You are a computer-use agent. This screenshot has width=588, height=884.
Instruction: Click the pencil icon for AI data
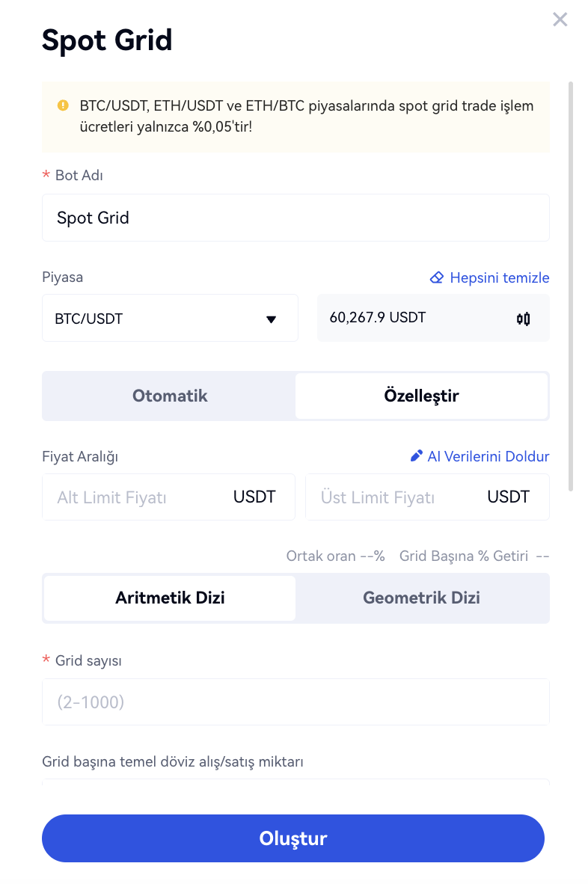tap(417, 456)
